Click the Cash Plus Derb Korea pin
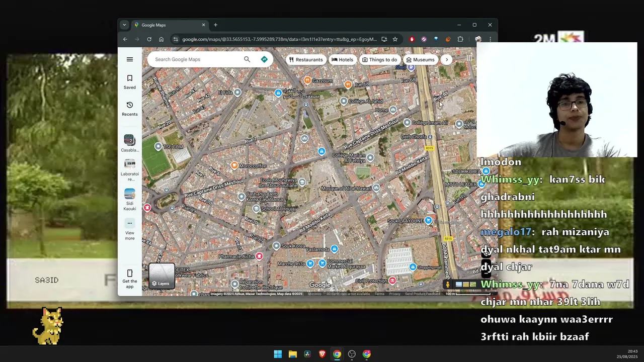The height and width of the screenshot is (362, 644). (242, 197)
